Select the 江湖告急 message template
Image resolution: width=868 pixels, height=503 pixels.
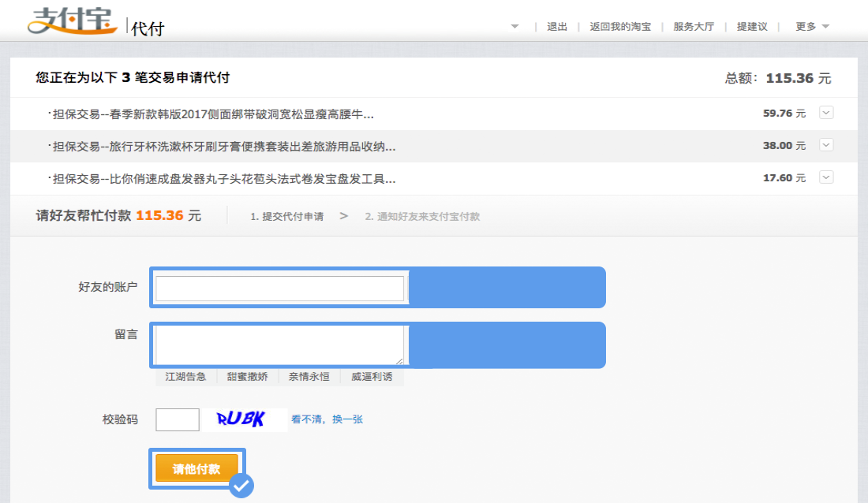(186, 376)
